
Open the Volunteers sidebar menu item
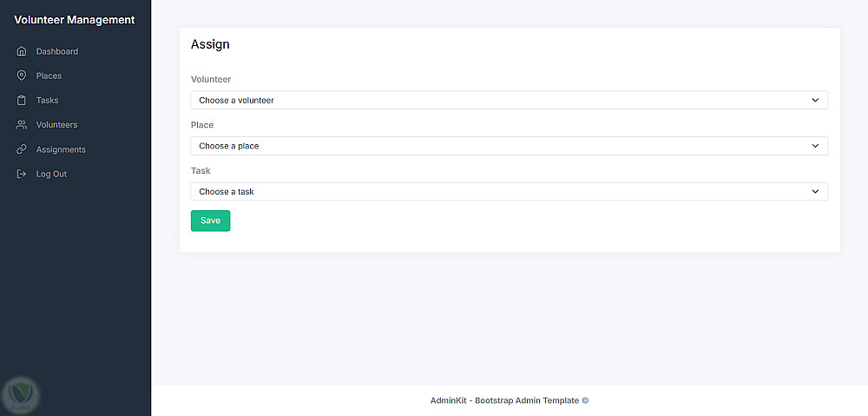pos(56,125)
